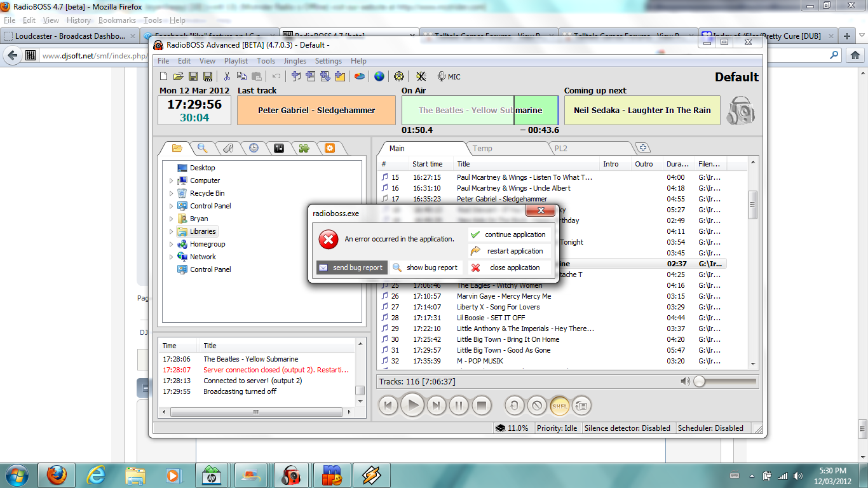Click restart application button
The height and width of the screenshot is (488, 868).
coord(510,251)
